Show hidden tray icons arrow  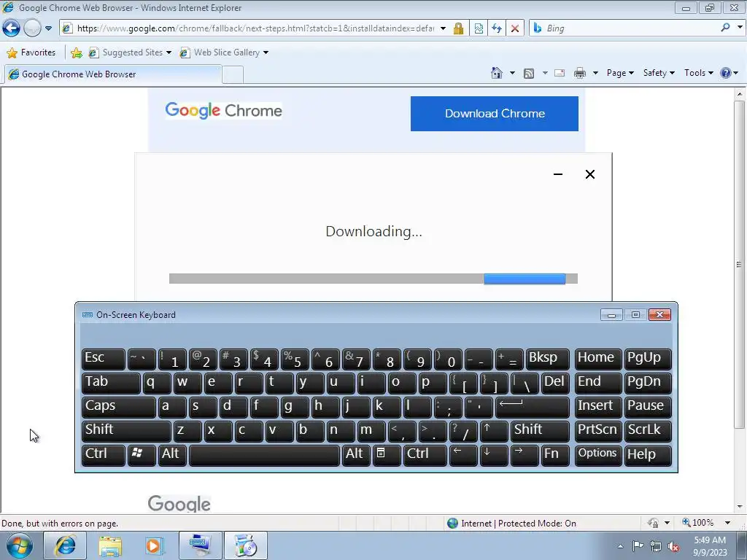pyautogui.click(x=620, y=547)
